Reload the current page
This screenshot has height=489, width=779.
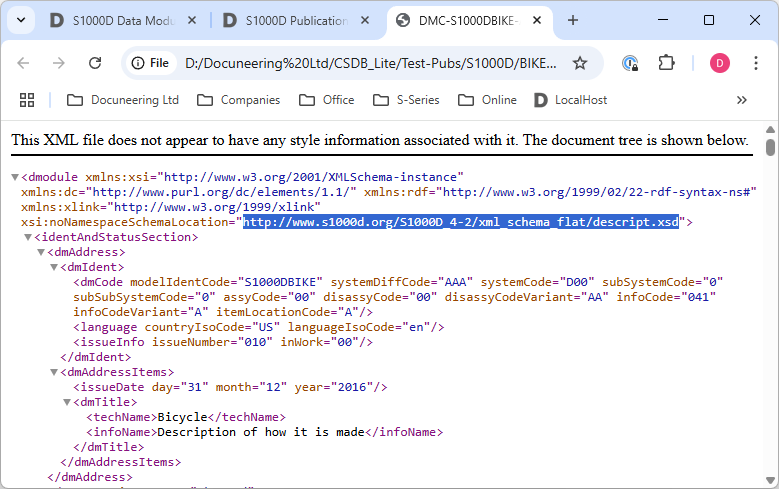(95, 63)
